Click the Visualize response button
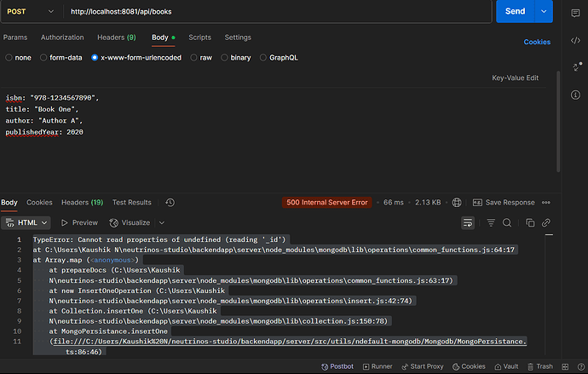This screenshot has height=374, width=588. click(x=130, y=223)
